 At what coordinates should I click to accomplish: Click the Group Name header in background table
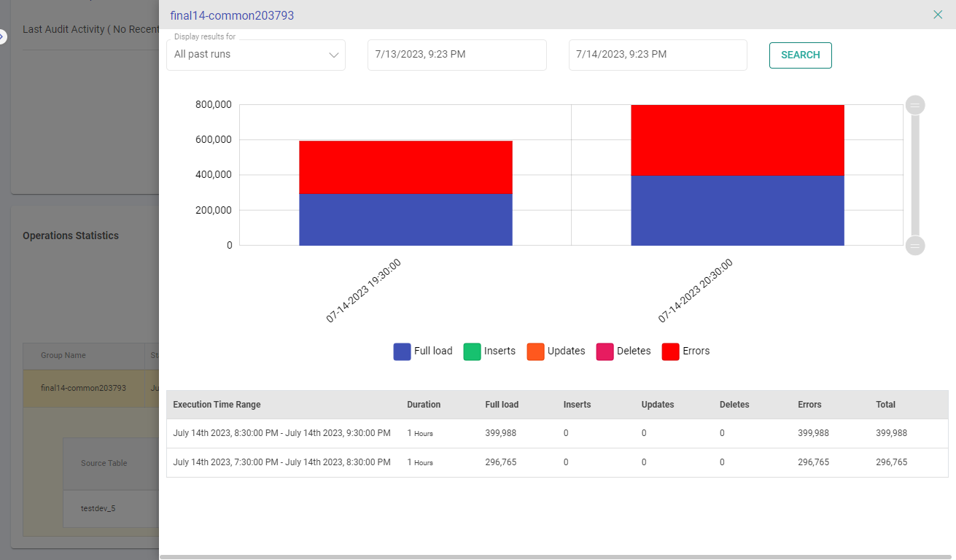(x=63, y=356)
